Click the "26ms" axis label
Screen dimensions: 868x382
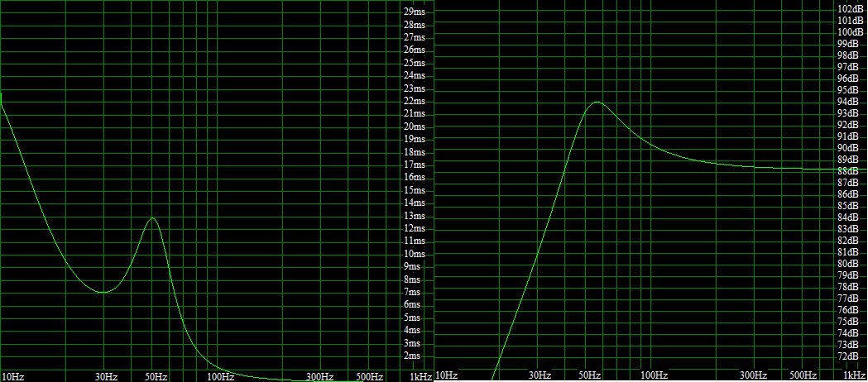[415, 50]
